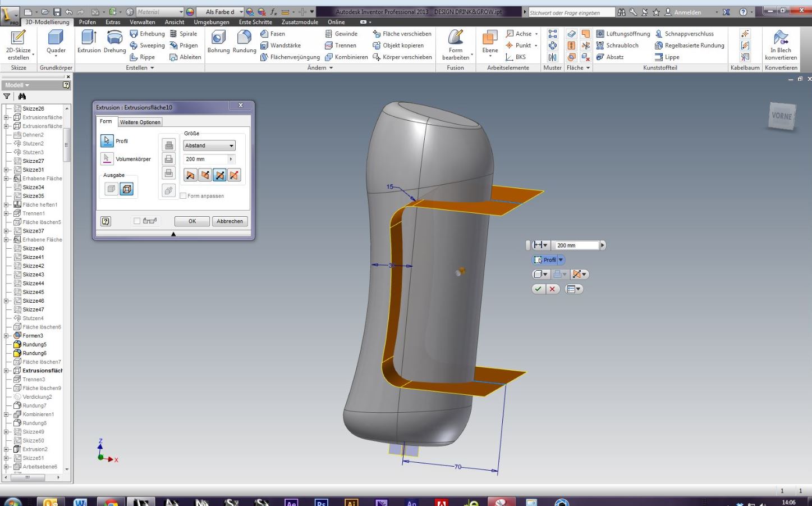This screenshot has width=812, height=506.
Task: Open the Verwalten ribbon tab
Action: (x=143, y=22)
